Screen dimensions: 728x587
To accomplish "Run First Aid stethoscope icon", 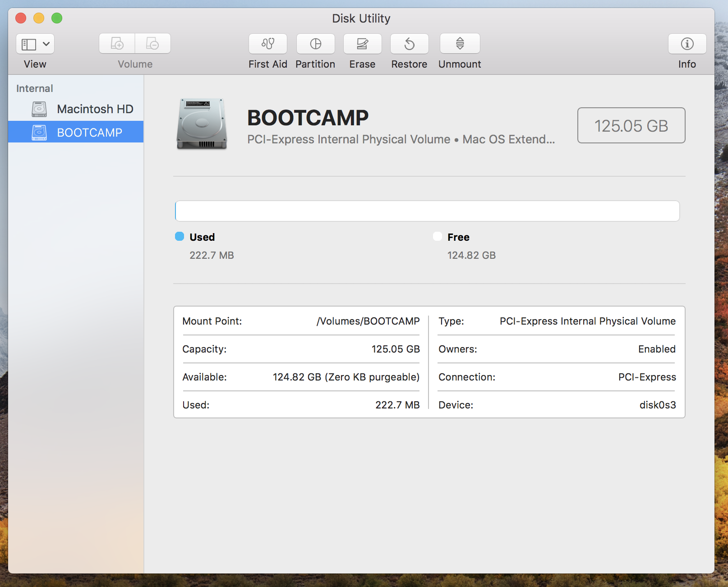I will (x=268, y=44).
